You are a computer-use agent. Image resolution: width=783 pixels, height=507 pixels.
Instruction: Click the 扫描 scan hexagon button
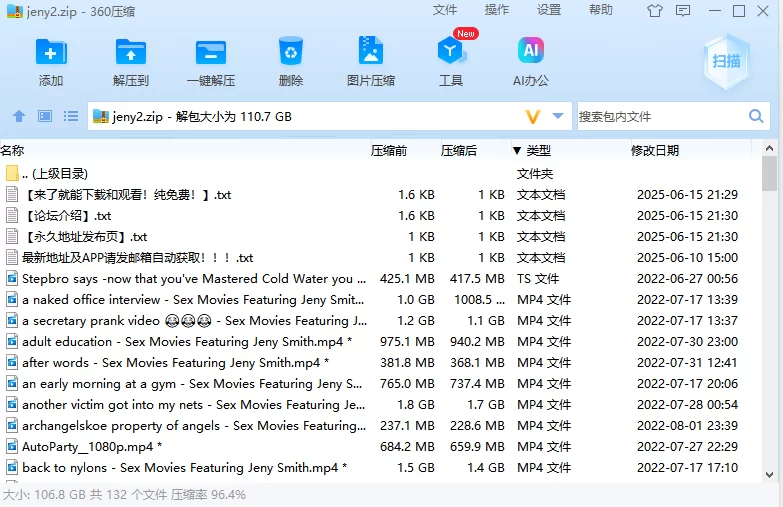click(x=726, y=61)
